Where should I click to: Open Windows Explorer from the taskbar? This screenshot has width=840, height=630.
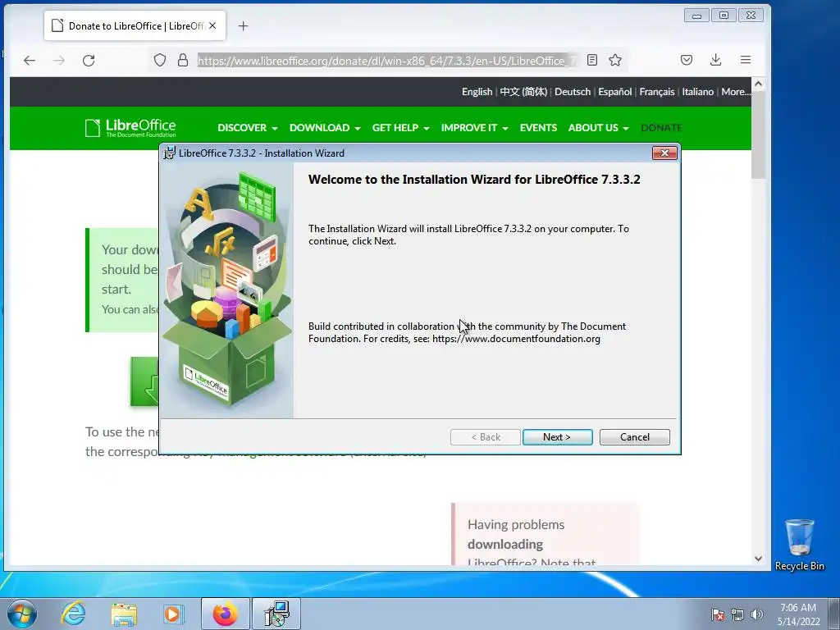point(124,614)
